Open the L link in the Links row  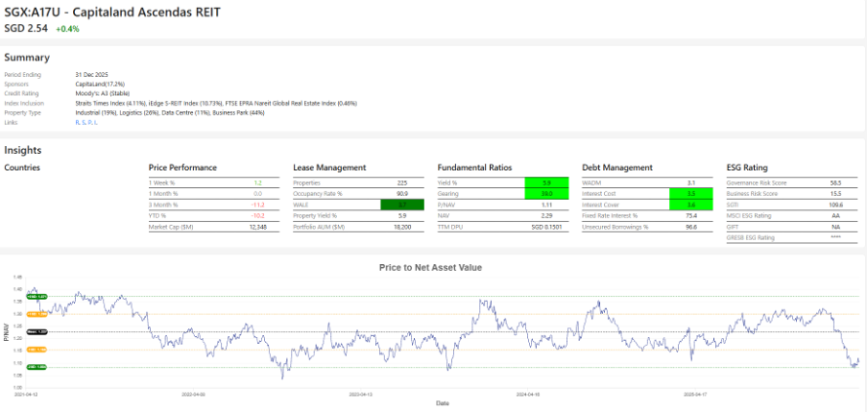(x=94, y=123)
